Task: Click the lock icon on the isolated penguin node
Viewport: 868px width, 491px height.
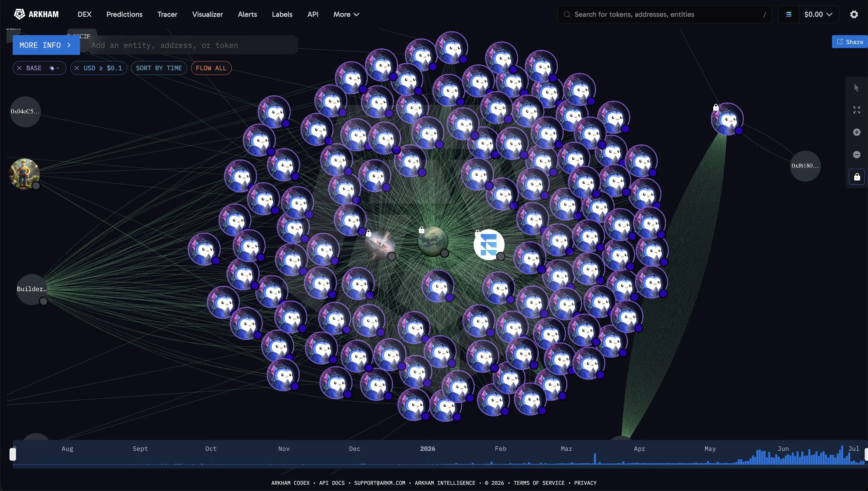Action: [x=716, y=107]
